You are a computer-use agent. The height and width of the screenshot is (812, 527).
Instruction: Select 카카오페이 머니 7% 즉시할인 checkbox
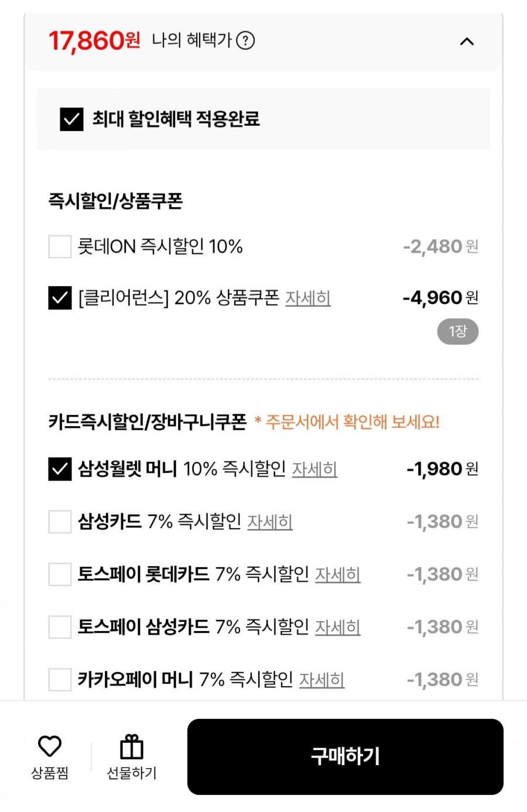(x=60, y=680)
